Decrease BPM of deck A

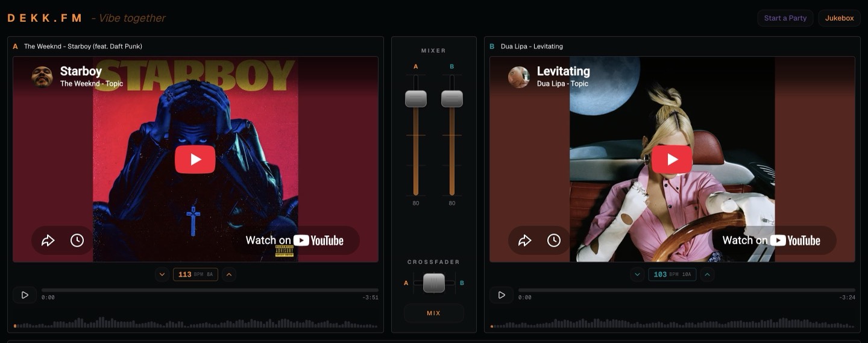pyautogui.click(x=162, y=275)
